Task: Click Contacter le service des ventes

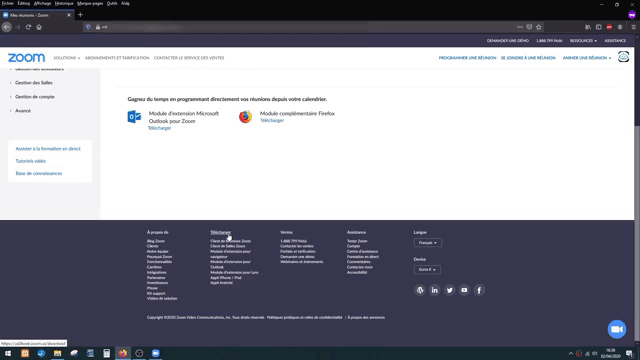Action: (189, 58)
